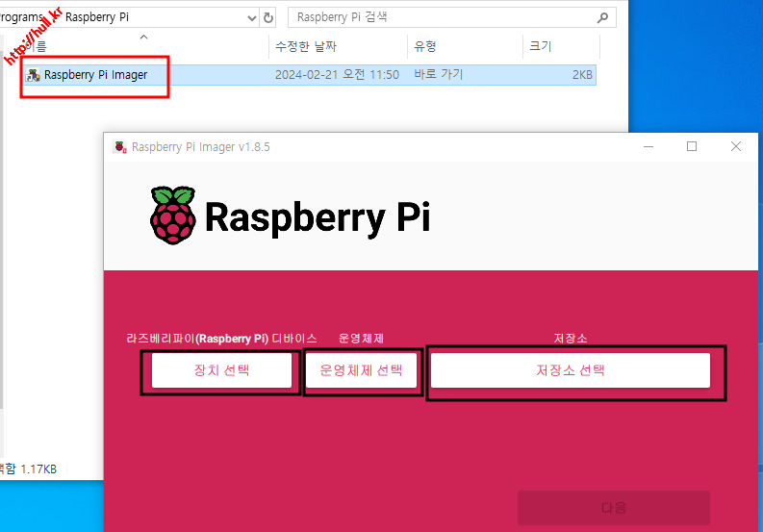Image resolution: width=763 pixels, height=532 pixels.
Task: Close the Raspberry Pi Imager window
Action: (736, 147)
